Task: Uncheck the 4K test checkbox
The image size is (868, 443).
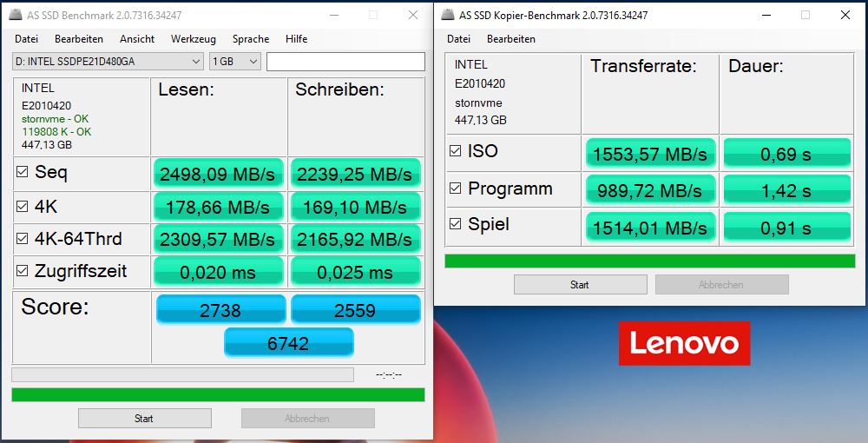Action: (23, 207)
